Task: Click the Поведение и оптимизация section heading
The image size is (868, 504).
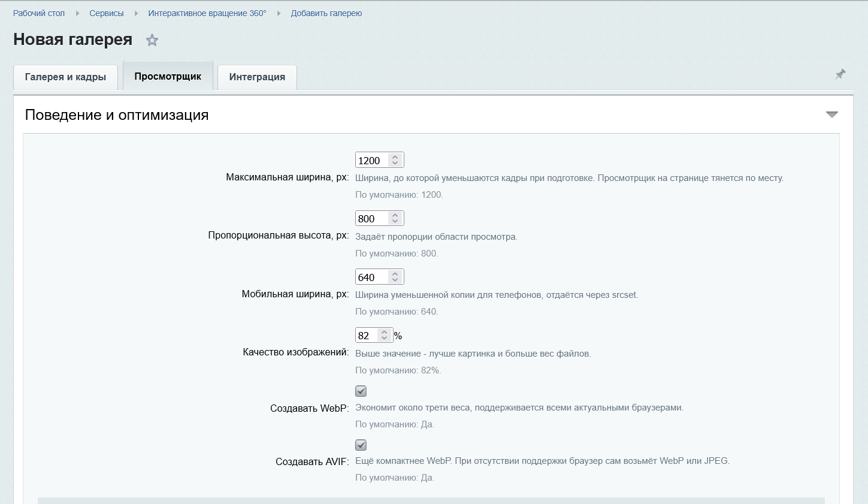Action: [x=117, y=115]
